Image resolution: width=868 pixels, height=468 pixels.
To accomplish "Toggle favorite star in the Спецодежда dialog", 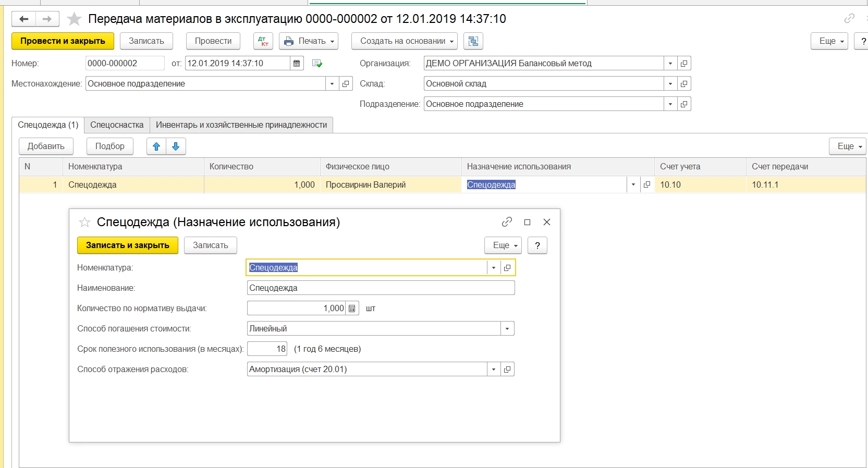I will (84, 223).
